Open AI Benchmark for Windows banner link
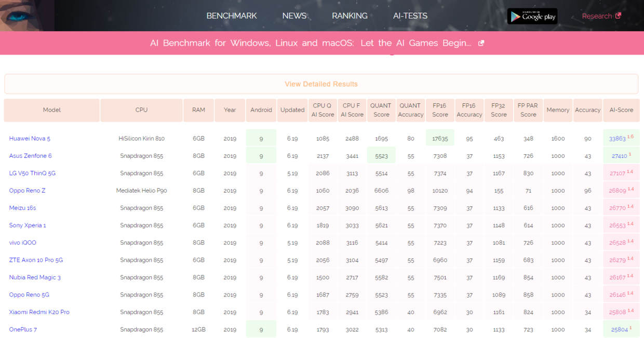Image resolution: width=644 pixels, height=338 pixels. point(311,43)
